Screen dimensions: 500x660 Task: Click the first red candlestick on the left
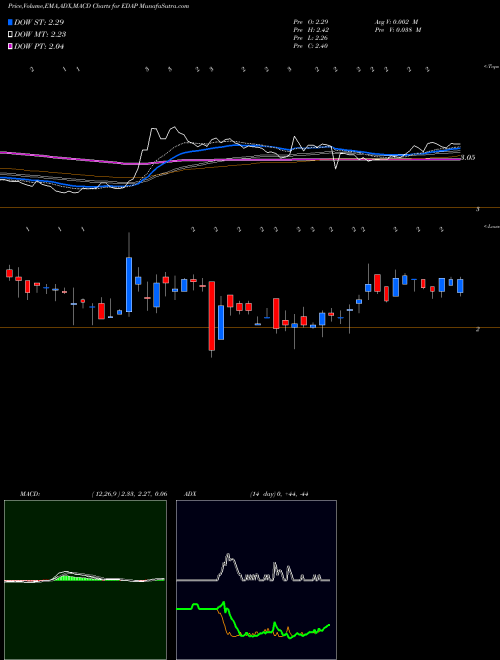pyautogui.click(x=9, y=273)
